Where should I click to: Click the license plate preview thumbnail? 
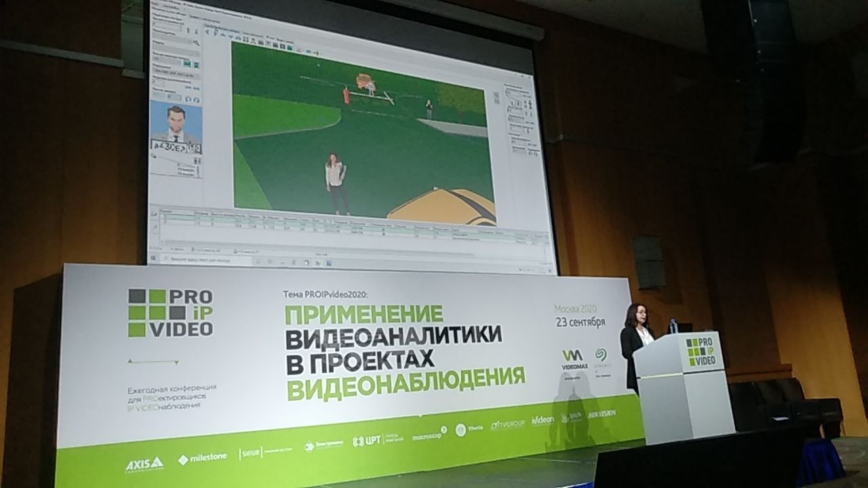point(176,146)
